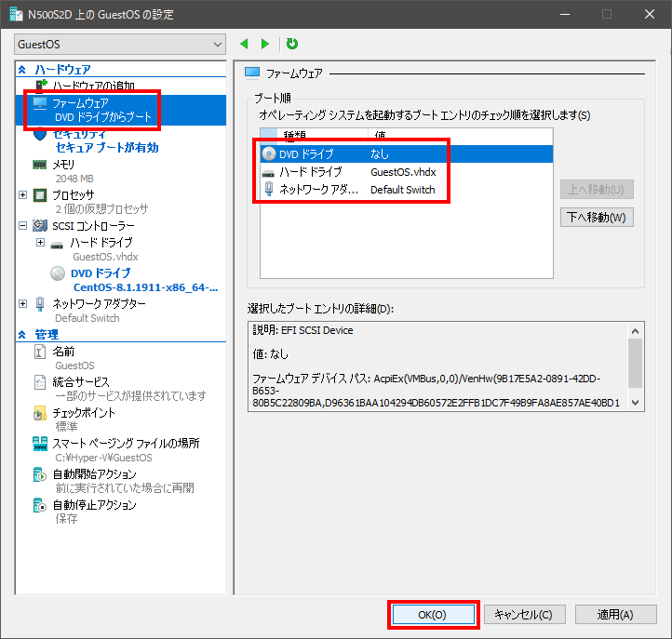Click the green forward navigation arrow

tap(265, 44)
